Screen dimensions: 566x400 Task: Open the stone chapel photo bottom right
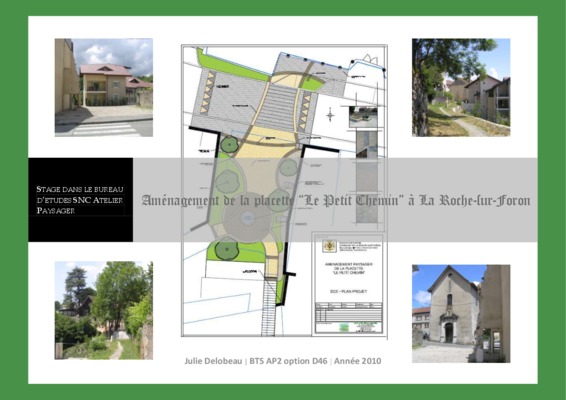461,314
